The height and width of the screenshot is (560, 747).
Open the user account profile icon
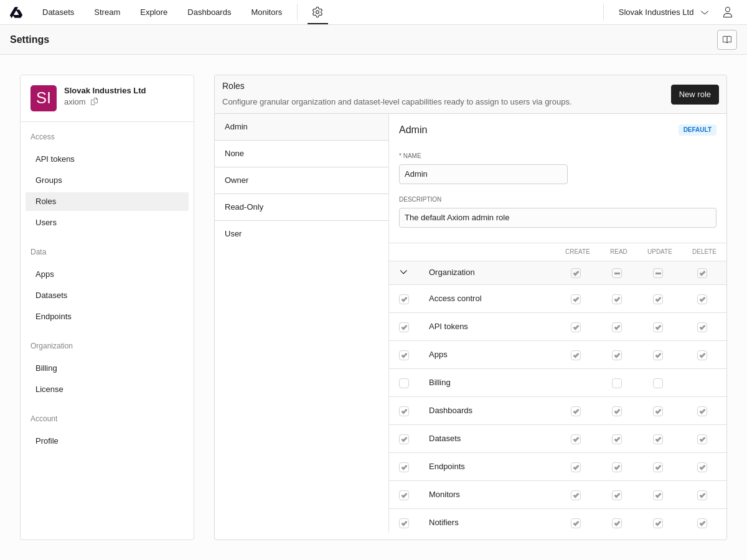click(727, 12)
